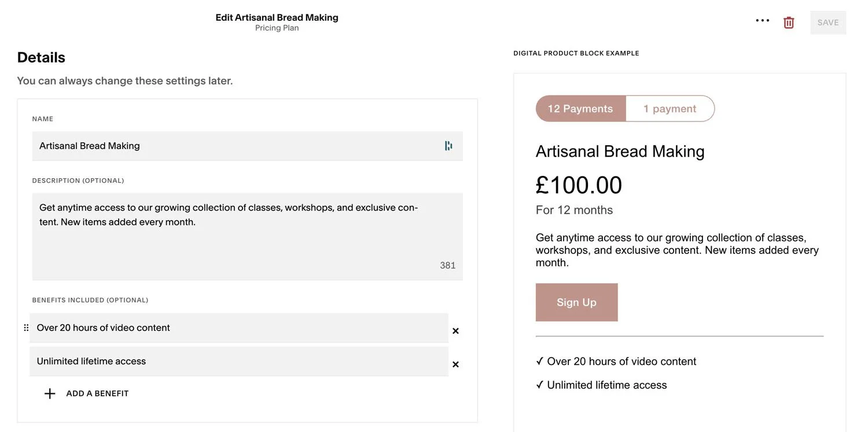868x432 pixels.
Task: Click the icon inside the Name field
Action: pos(448,146)
